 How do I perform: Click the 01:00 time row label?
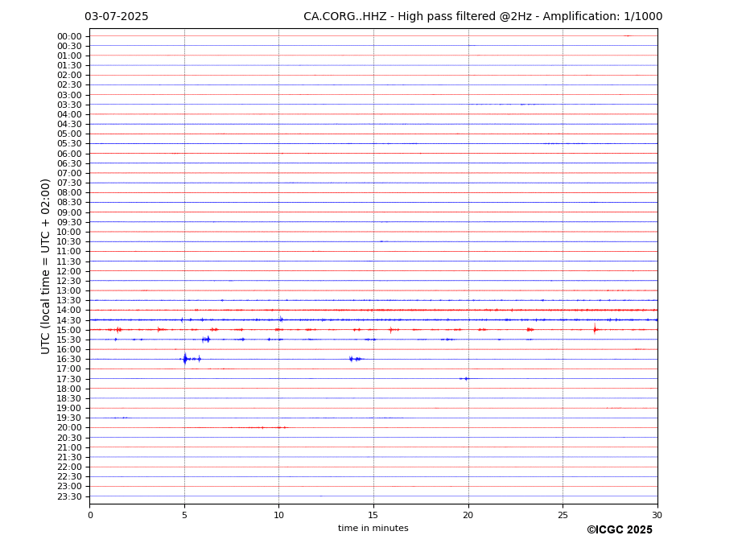point(69,56)
